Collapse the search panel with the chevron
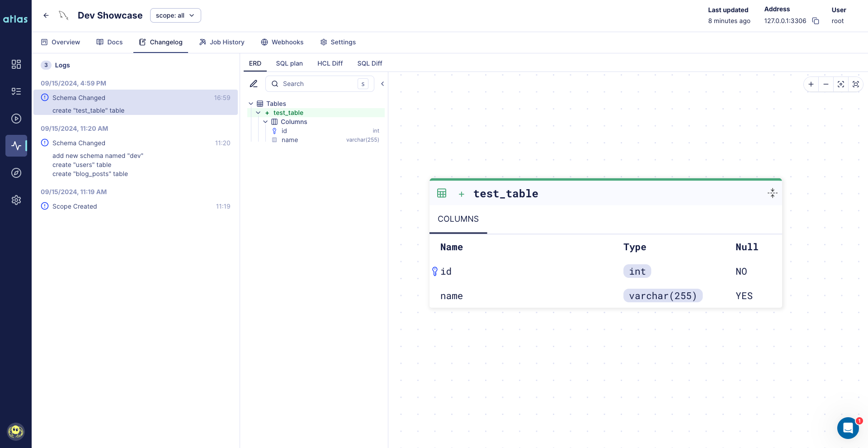 click(382, 84)
